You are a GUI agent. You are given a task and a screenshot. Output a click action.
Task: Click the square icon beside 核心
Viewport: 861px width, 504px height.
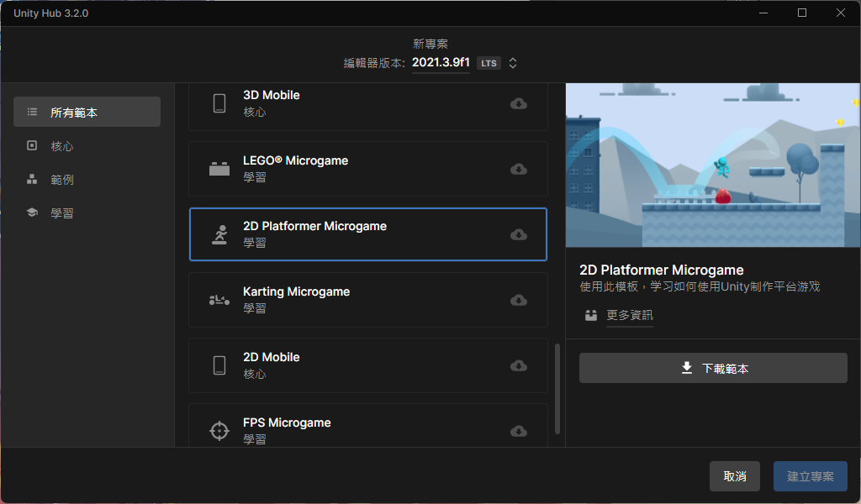[x=32, y=145]
